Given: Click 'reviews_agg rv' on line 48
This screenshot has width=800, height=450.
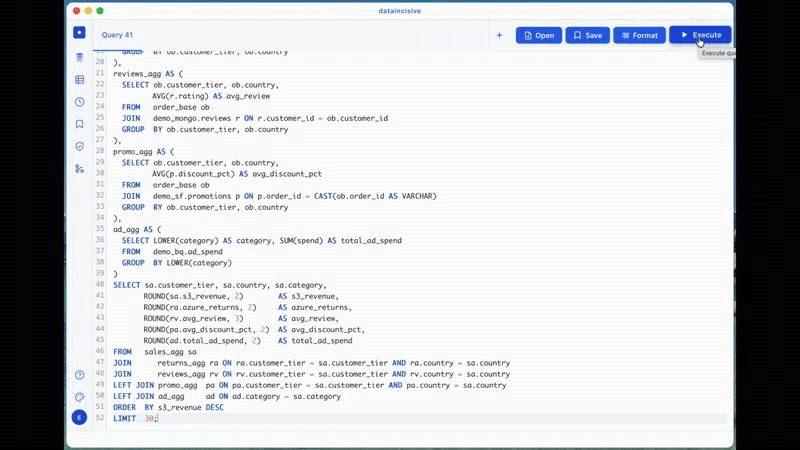Looking at the screenshot, I should pos(187,374).
